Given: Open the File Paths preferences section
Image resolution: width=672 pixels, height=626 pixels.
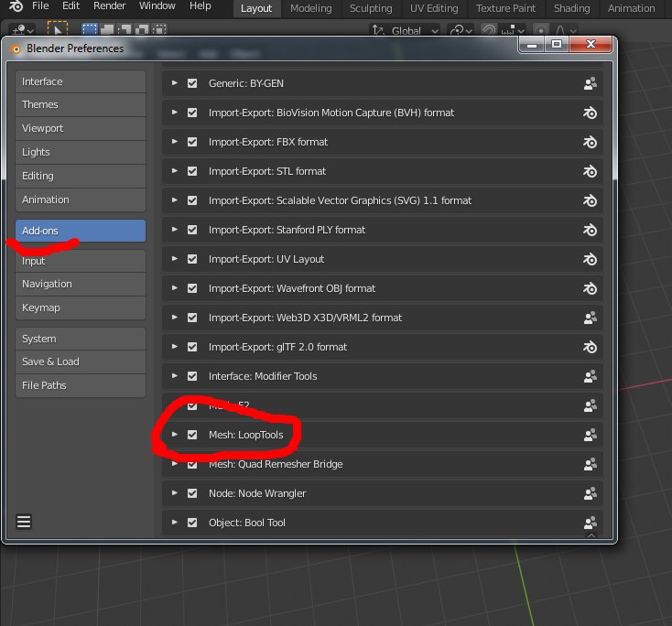Looking at the screenshot, I should point(81,385).
